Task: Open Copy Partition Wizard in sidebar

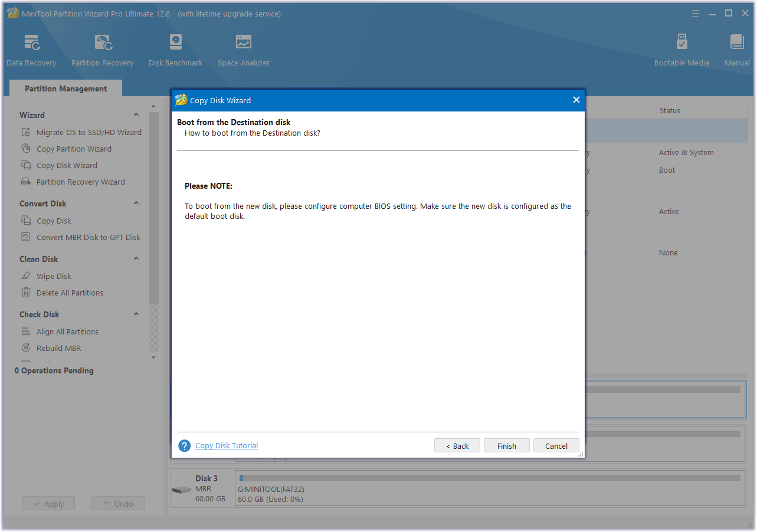Action: click(x=74, y=149)
